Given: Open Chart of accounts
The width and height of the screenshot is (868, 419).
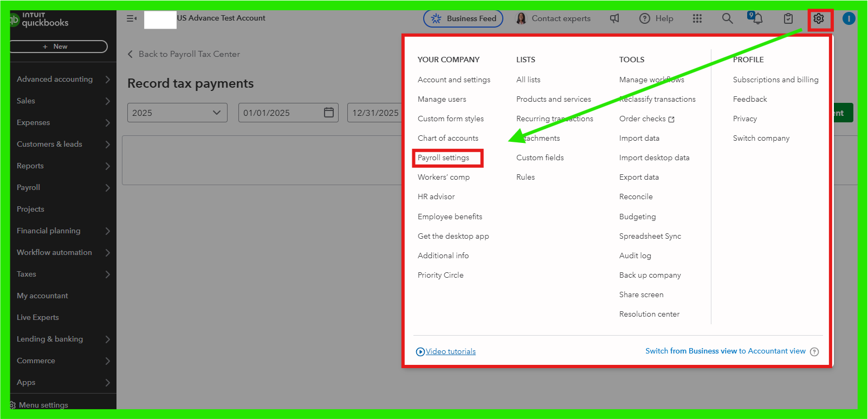Looking at the screenshot, I should [448, 138].
